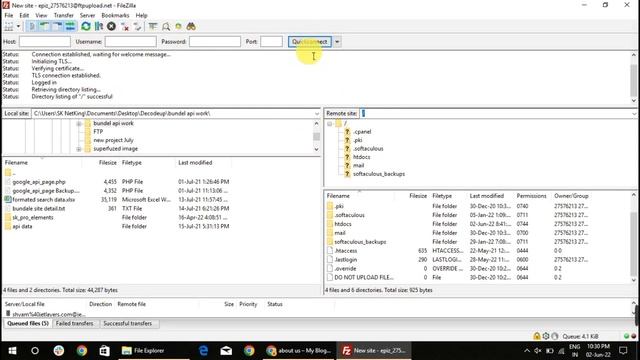Sort remote list by Owner/Group column

pyautogui.click(x=571, y=196)
